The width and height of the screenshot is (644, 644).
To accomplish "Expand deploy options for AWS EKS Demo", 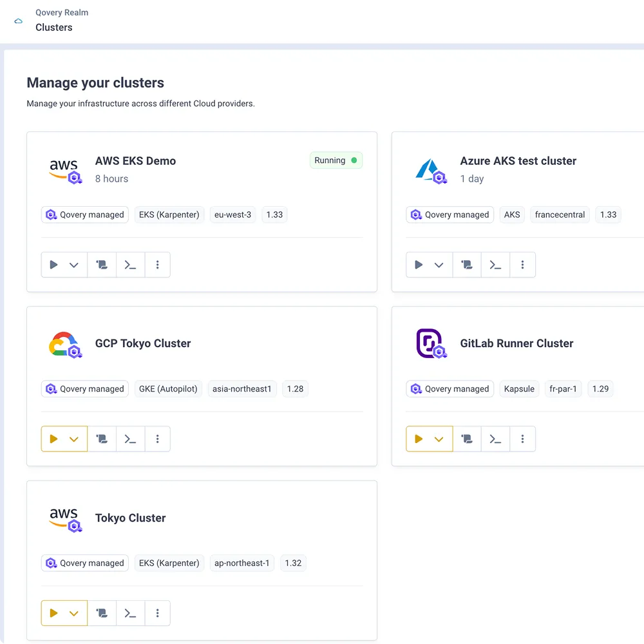I will coord(74,265).
